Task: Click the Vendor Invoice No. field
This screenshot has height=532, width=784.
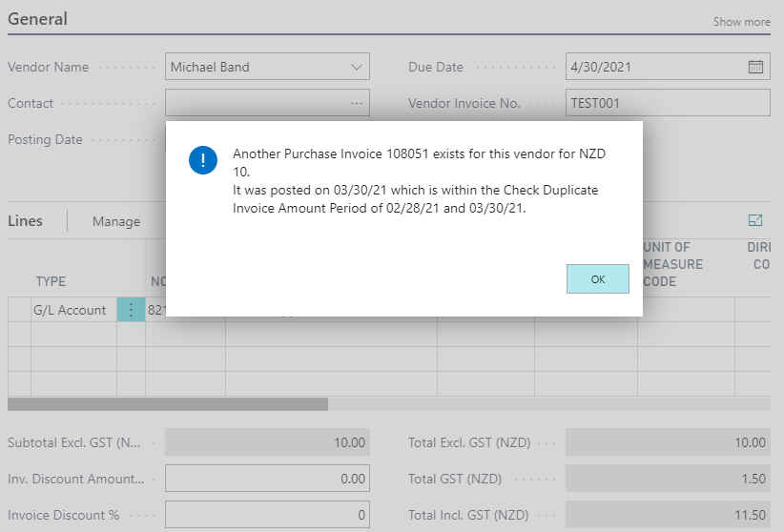Action: tap(668, 103)
